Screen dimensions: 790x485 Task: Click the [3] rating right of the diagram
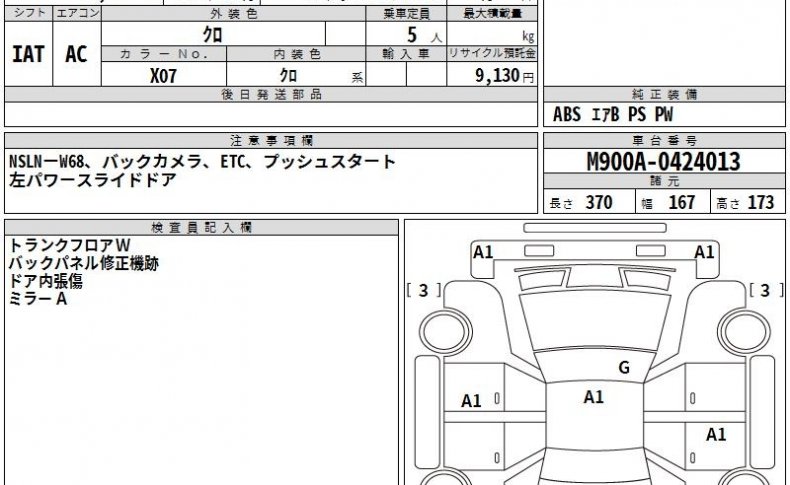(766, 290)
